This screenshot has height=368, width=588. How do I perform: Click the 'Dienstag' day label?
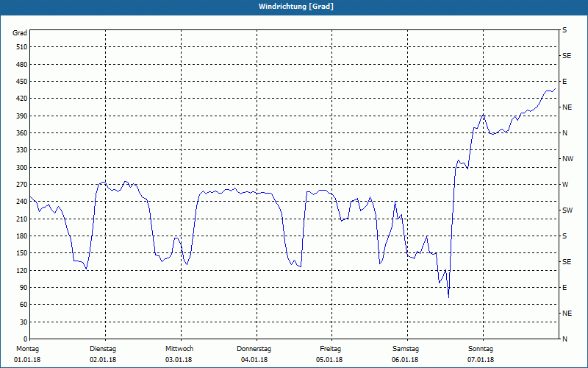pos(103,349)
